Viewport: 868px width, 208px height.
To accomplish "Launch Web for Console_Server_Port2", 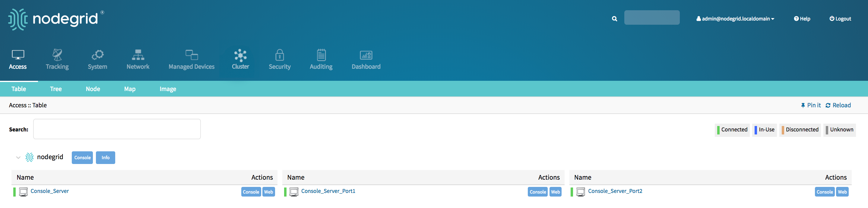I will pos(842,192).
